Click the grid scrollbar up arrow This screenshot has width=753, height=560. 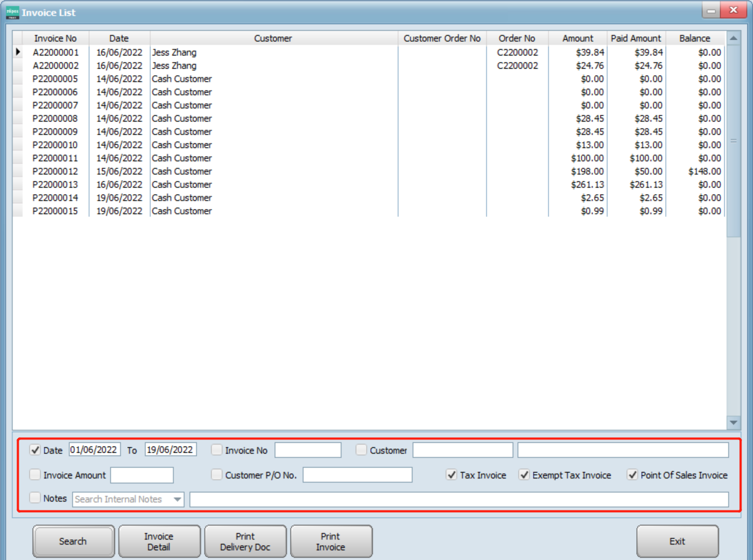(x=735, y=38)
